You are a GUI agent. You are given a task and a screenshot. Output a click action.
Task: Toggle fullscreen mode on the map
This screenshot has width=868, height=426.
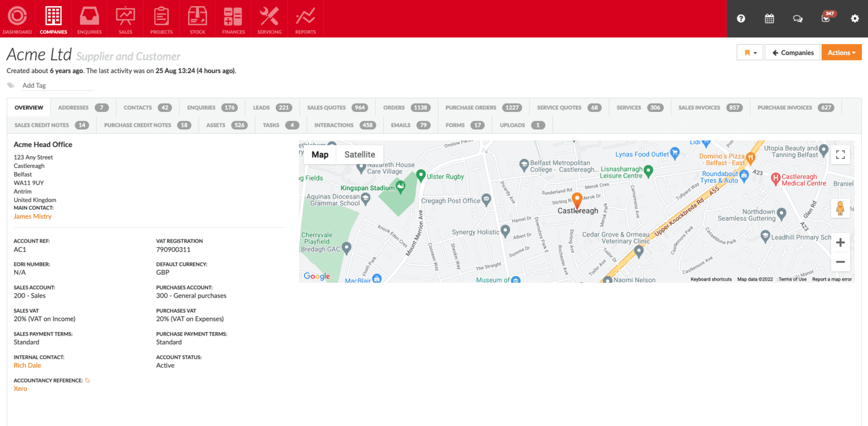[840, 154]
